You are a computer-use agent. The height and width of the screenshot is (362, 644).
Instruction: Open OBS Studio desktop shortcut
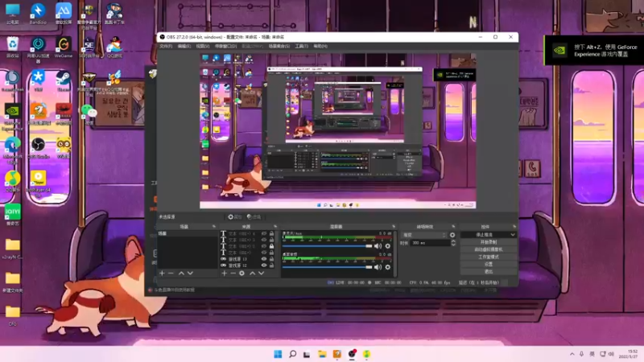38,149
